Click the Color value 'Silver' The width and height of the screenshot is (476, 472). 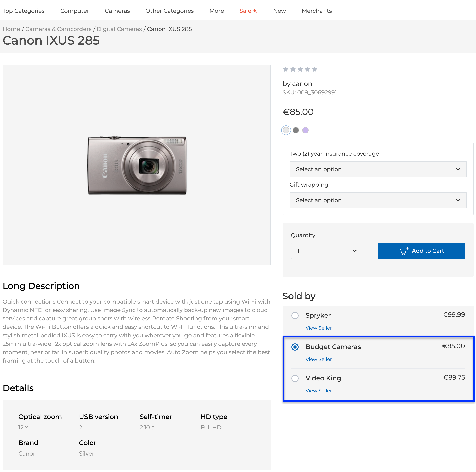point(87,454)
